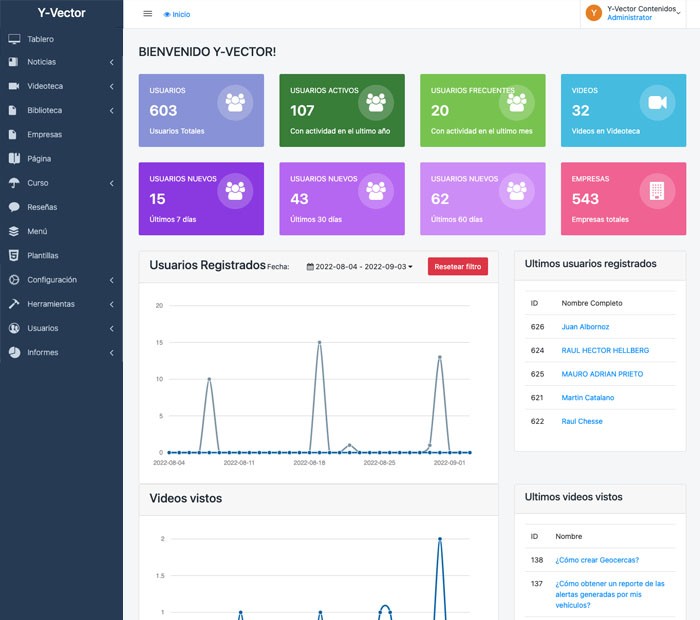Click the Plantillas HTML5 icon in sidebar
The image size is (700, 620).
click(x=14, y=256)
